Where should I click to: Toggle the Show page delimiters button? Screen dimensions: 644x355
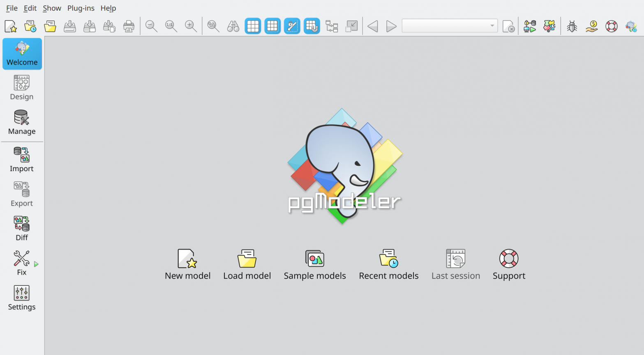[x=272, y=26]
